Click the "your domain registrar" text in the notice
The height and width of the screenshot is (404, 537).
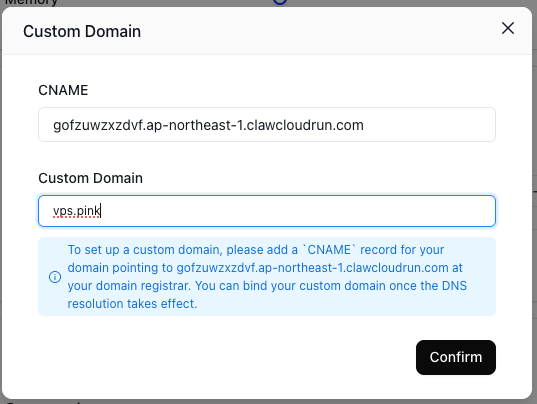coord(129,286)
